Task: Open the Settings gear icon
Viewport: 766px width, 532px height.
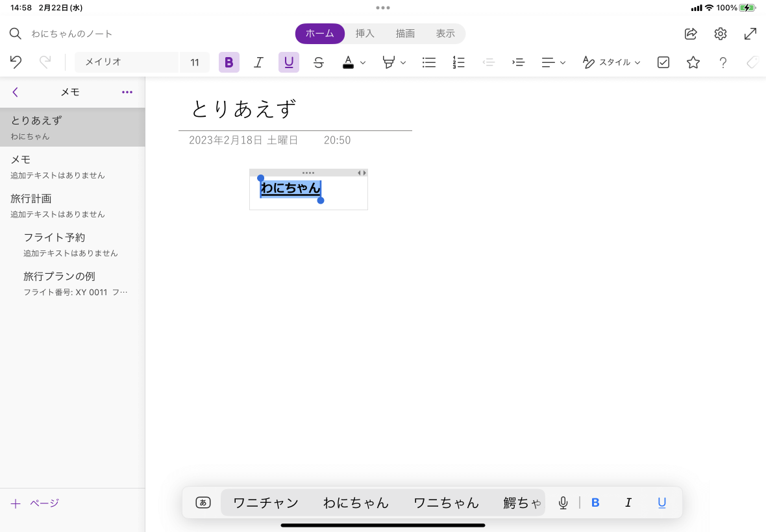Action: pyautogui.click(x=721, y=34)
